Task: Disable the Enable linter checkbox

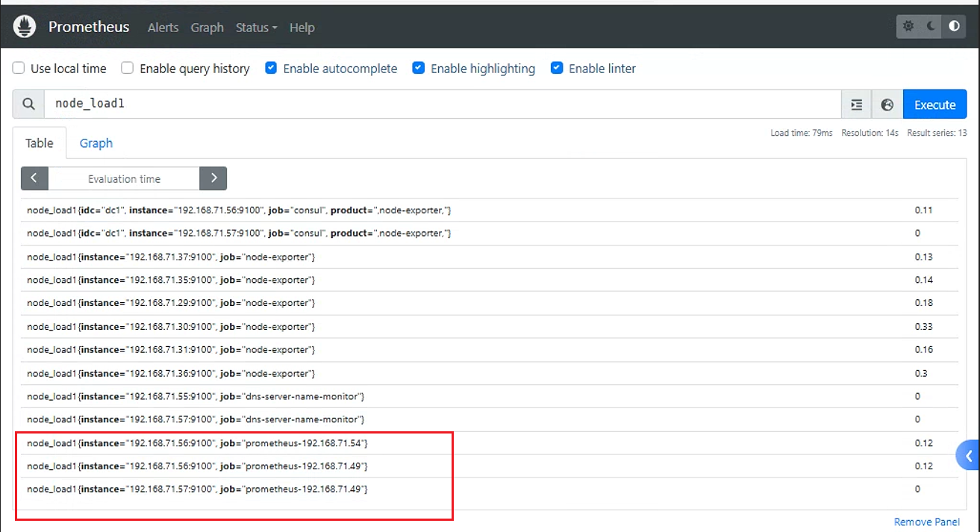Action: (557, 68)
